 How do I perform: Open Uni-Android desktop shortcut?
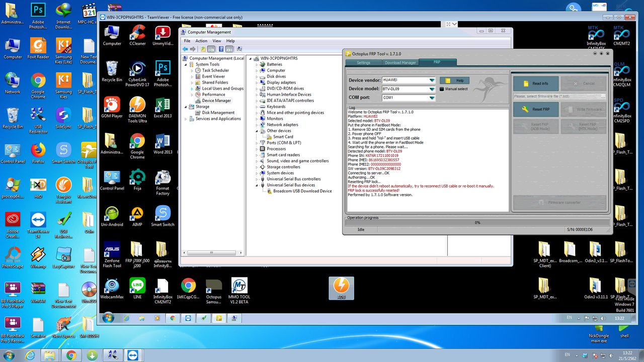click(112, 216)
